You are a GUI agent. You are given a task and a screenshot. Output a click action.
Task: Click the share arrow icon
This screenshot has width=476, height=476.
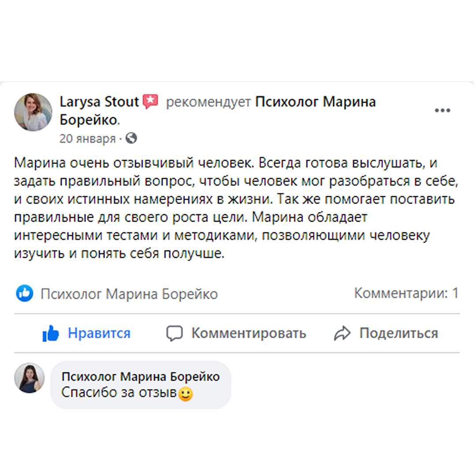click(x=342, y=334)
